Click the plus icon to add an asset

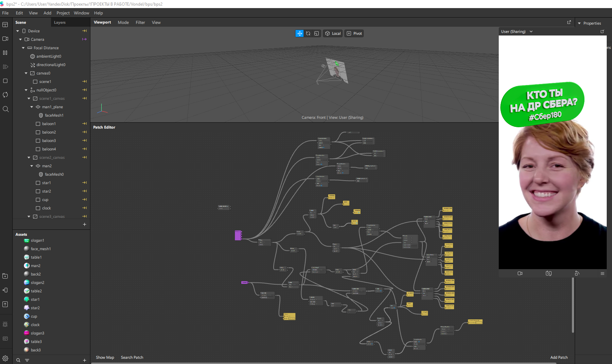(x=84, y=360)
